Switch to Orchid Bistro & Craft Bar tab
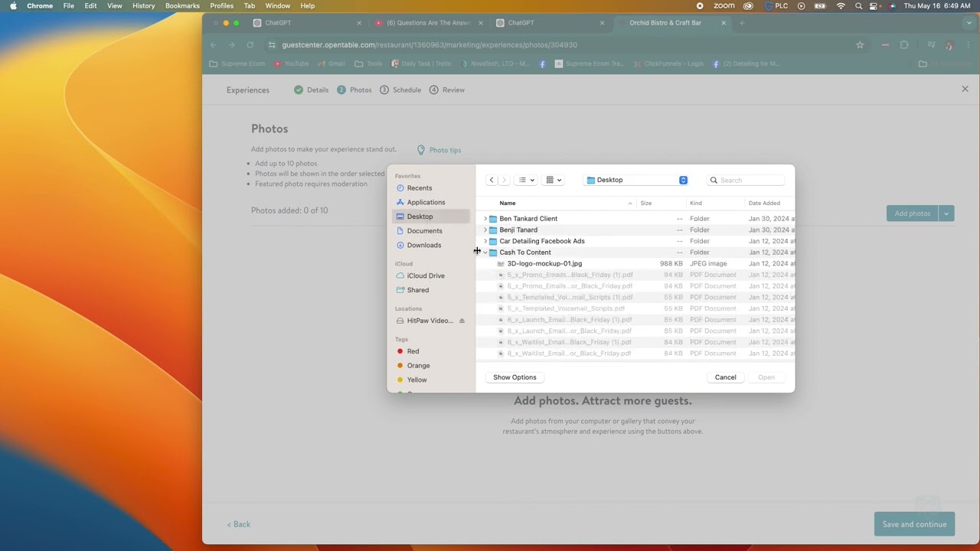The height and width of the screenshot is (551, 980). click(671, 23)
